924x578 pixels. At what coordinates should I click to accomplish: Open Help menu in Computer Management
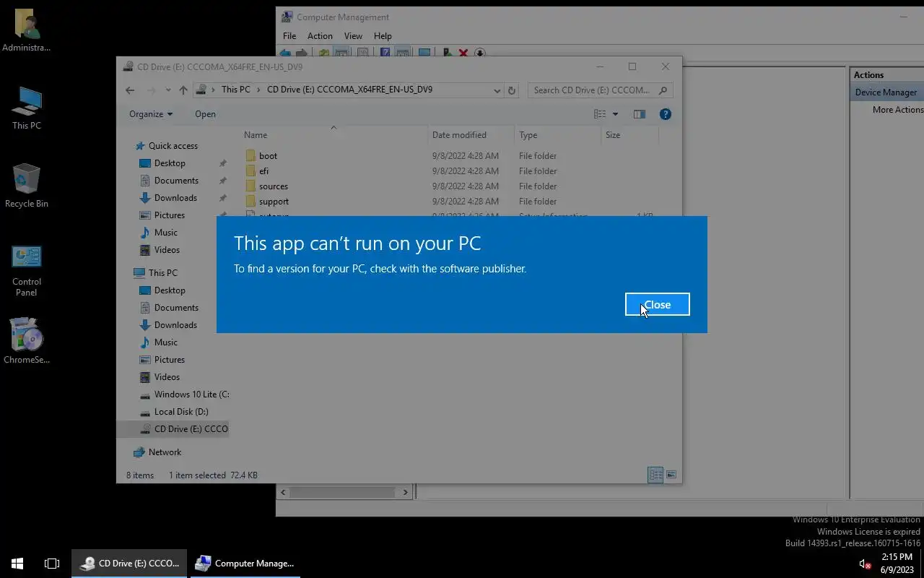383,35
